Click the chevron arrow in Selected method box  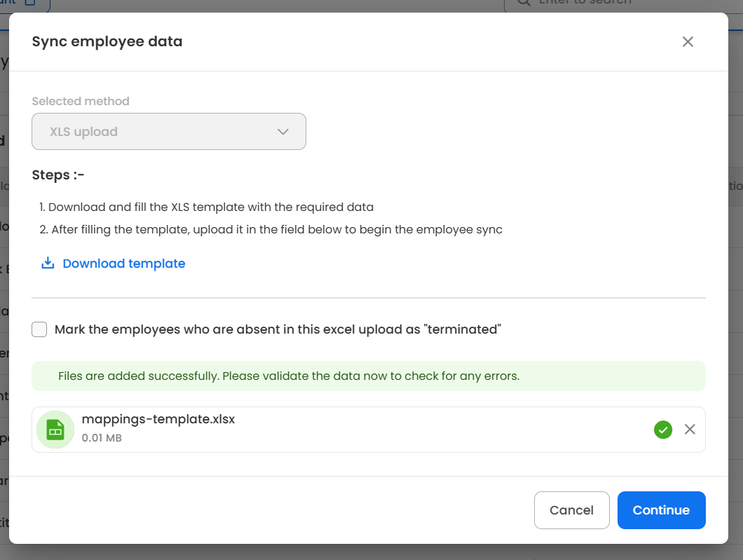point(283,132)
